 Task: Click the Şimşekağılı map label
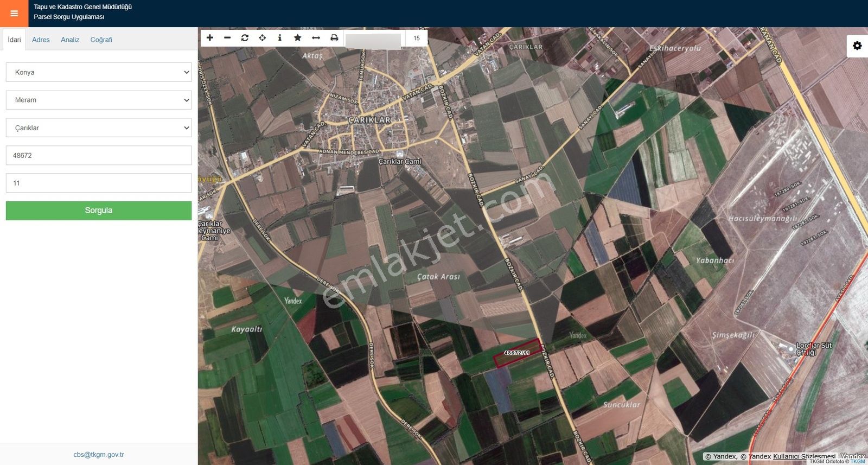click(733, 335)
